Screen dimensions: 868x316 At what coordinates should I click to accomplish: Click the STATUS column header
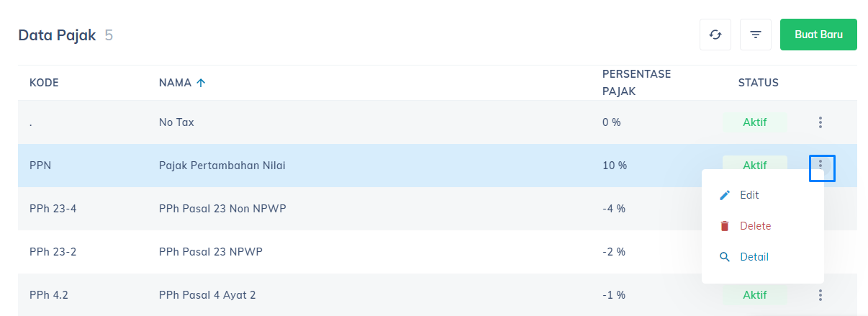coord(759,83)
